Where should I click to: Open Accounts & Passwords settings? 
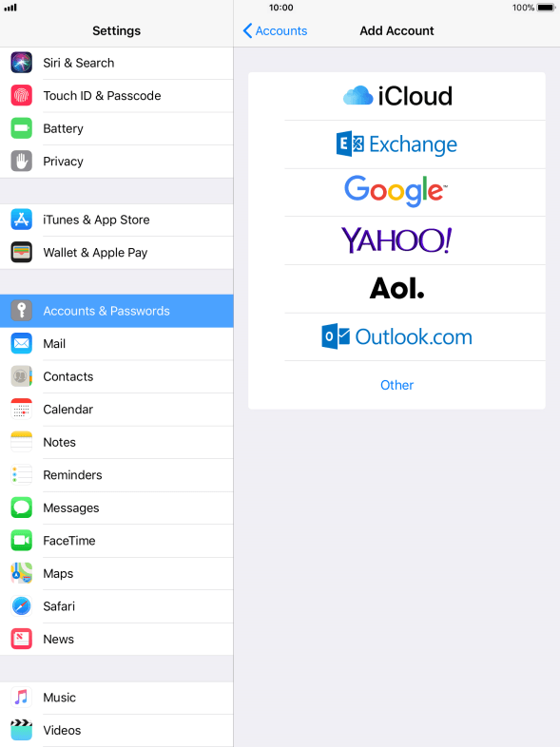(117, 311)
